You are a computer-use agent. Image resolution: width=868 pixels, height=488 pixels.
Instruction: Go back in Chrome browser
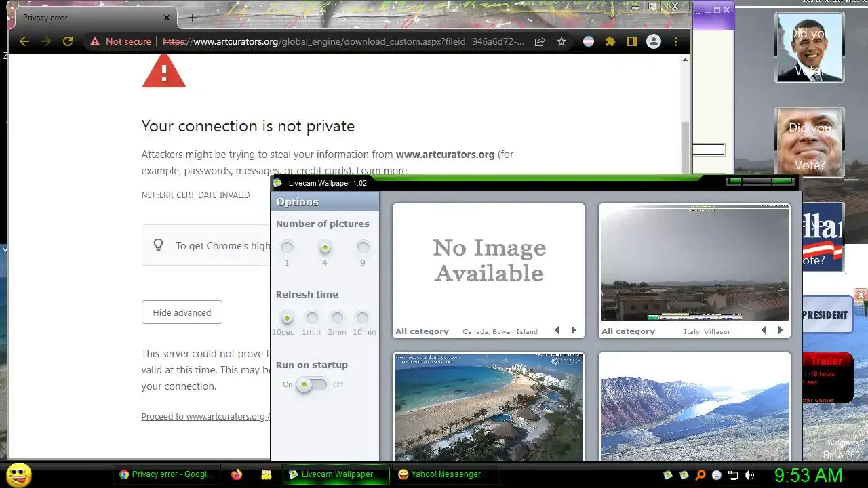tap(24, 41)
